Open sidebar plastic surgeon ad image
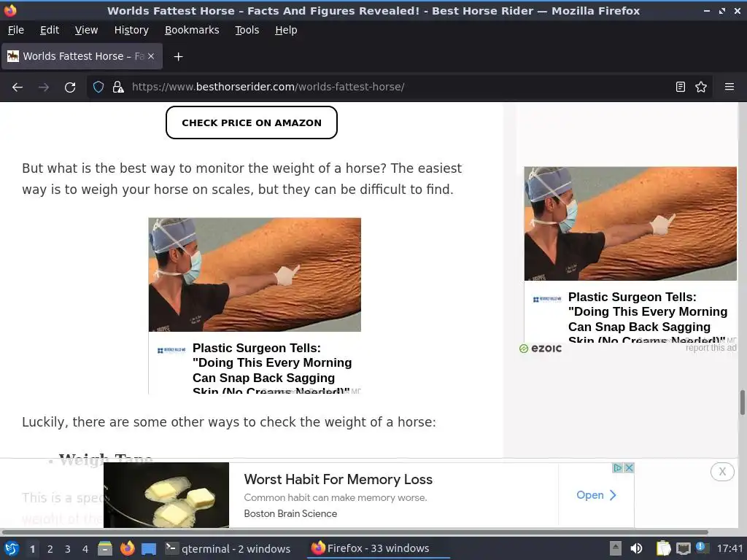Screen dimensions: 747x560 630,224
